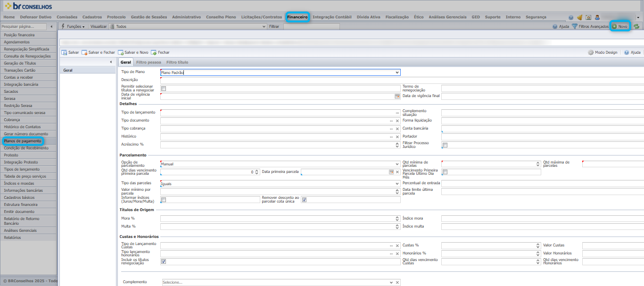The image size is (644, 286).
Task: Clear the Tipo cobrança field
Action: pos(397,129)
